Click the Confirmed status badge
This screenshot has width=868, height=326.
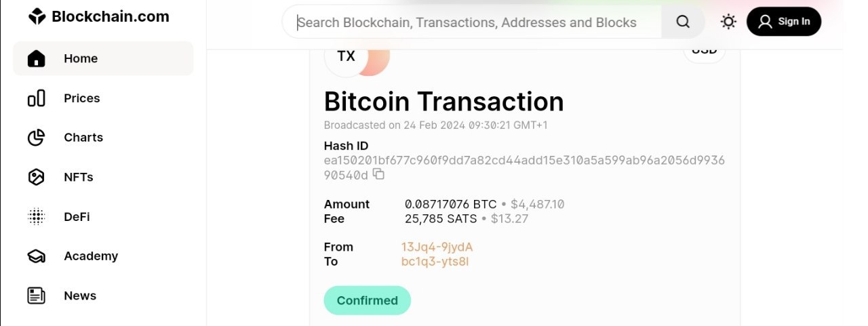367,300
